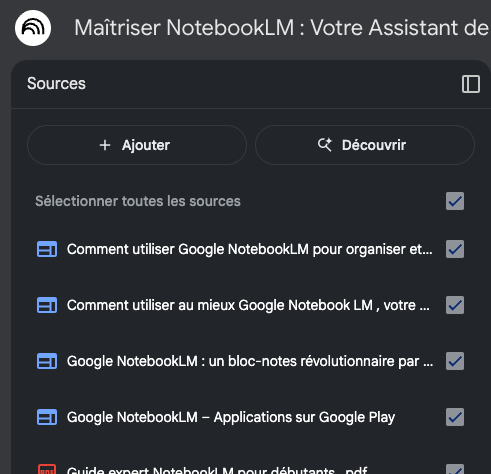This screenshot has width=491, height=474.
Task: Click web source icon for 'Applications sur Google Play'
Action: [x=47, y=417]
